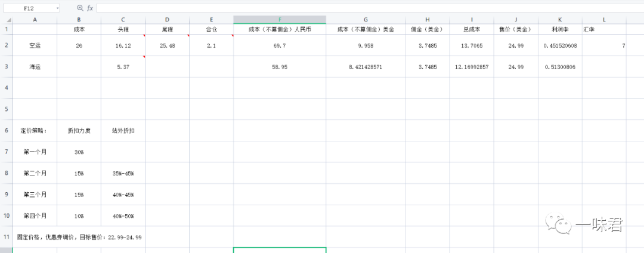Click the 利润率 header cell
The height and width of the screenshot is (253, 644).
click(560, 29)
